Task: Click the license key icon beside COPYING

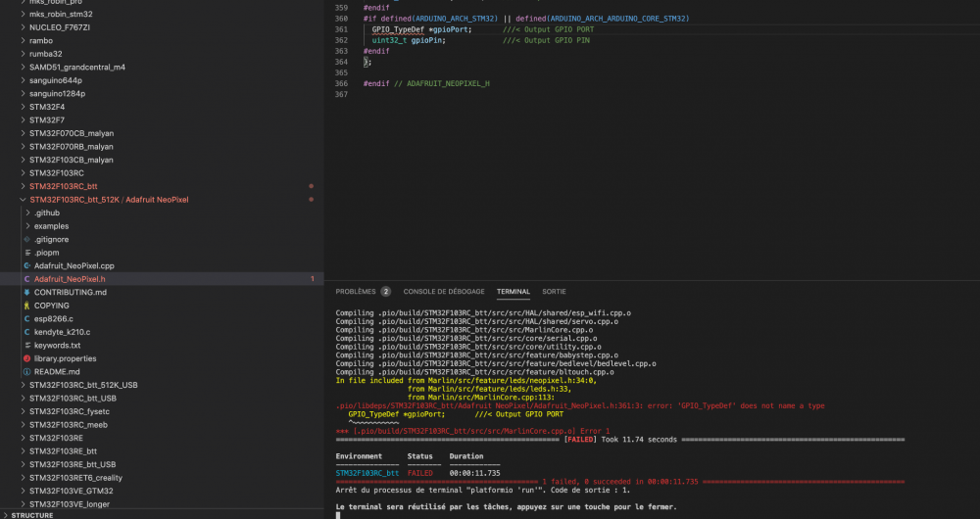Action: click(26, 306)
